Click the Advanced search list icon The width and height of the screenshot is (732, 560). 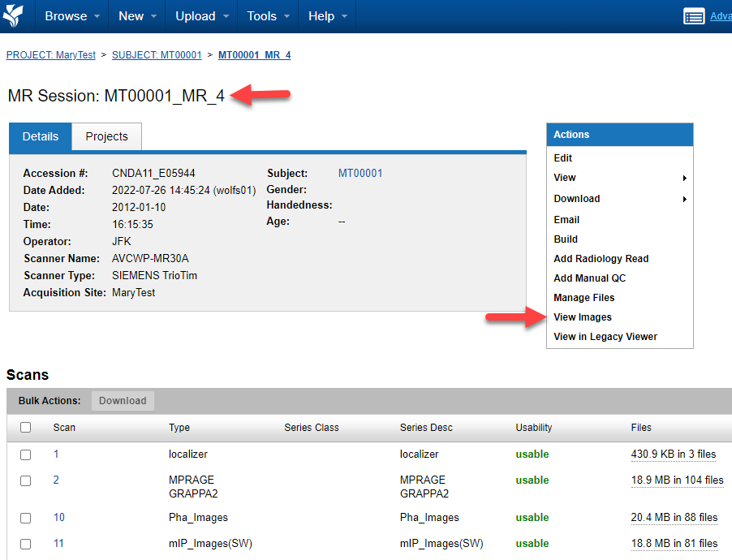click(694, 16)
